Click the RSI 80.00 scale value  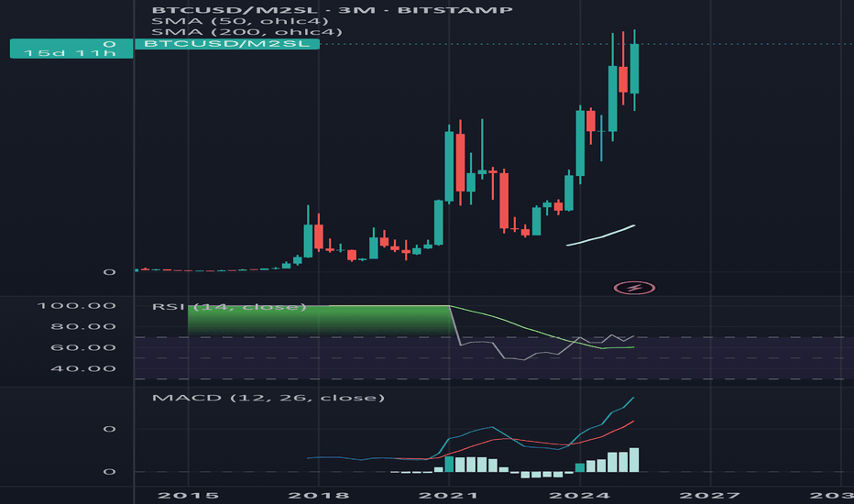[x=82, y=327]
